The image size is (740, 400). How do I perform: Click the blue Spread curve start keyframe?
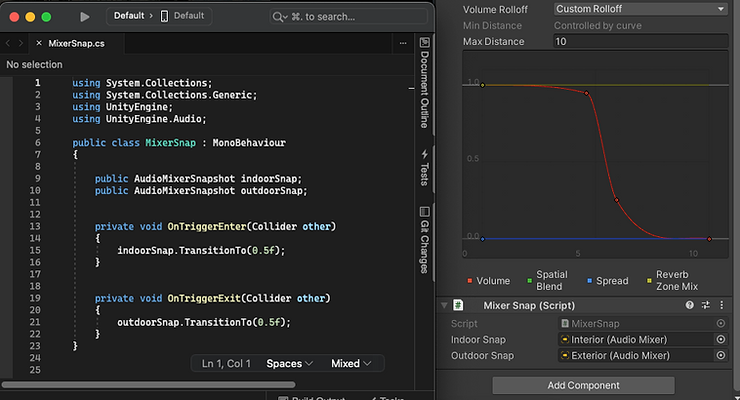482,239
